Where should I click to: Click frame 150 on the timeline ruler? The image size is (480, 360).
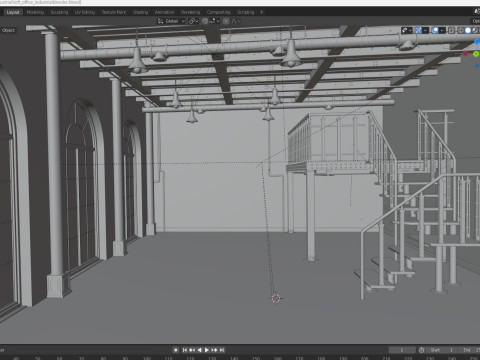click(x=256, y=358)
